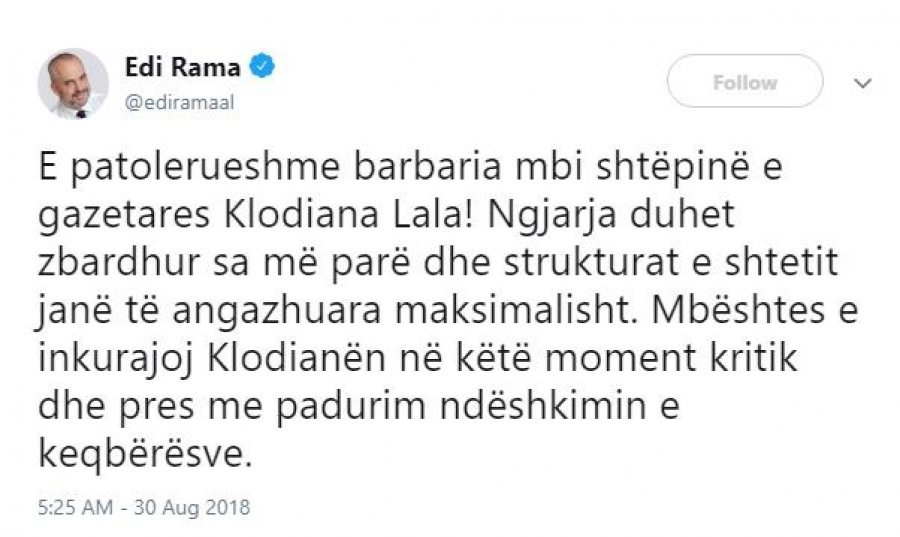Click Edi Rama's profile avatar photo
The image size is (900, 537).
coord(73,83)
